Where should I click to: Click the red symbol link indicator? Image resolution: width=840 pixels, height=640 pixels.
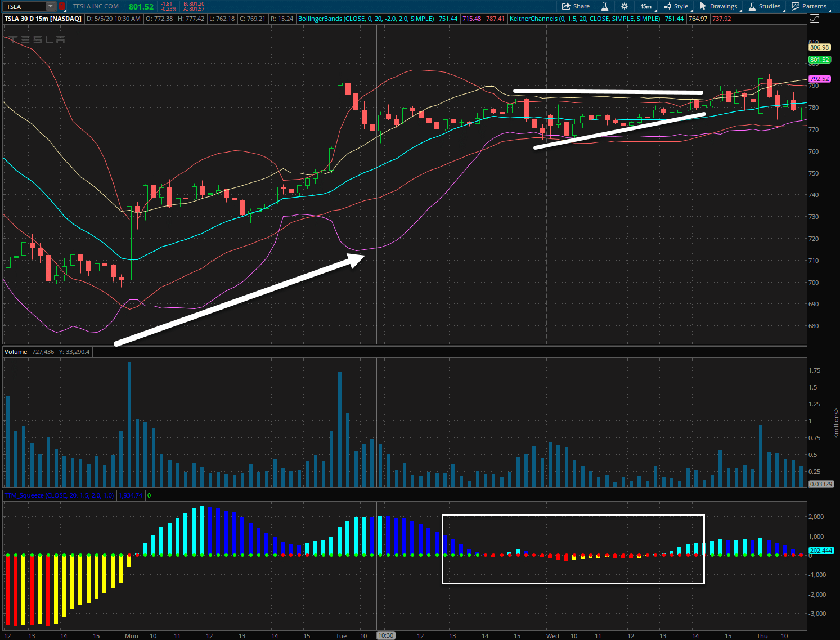(62, 7)
